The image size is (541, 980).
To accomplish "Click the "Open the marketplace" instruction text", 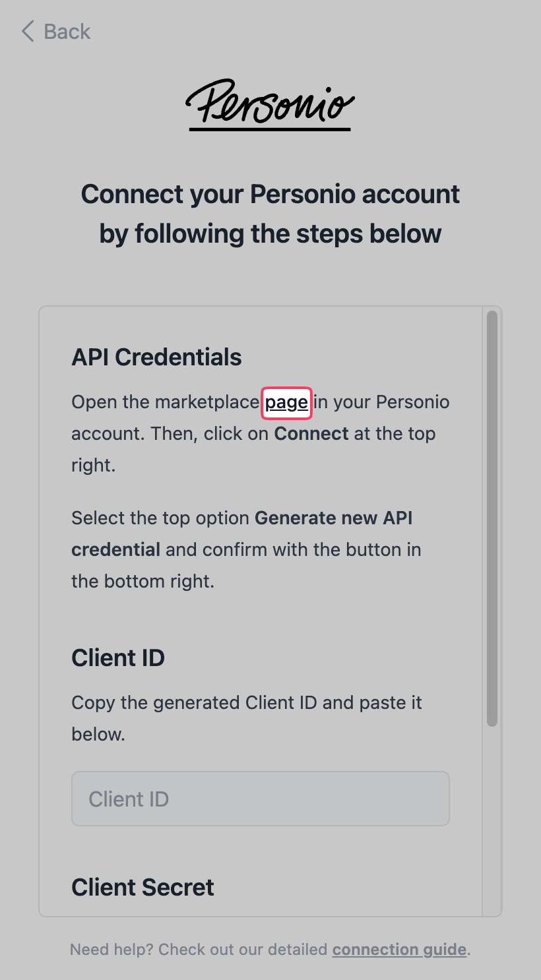I will click(165, 402).
